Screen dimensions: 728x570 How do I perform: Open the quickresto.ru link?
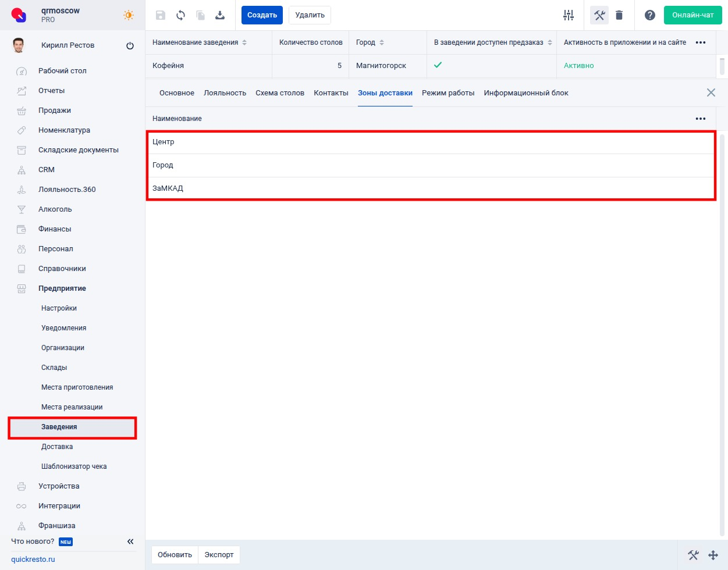(x=33, y=559)
